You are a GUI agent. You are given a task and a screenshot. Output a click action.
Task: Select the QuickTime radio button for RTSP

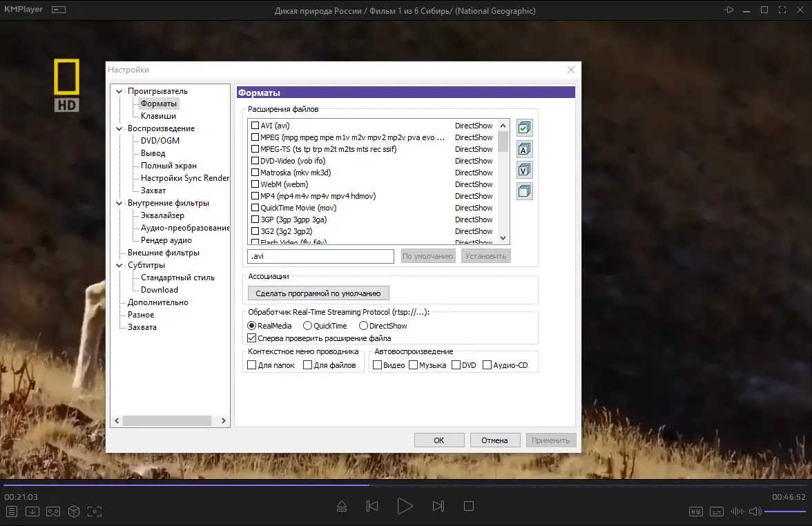tap(307, 325)
